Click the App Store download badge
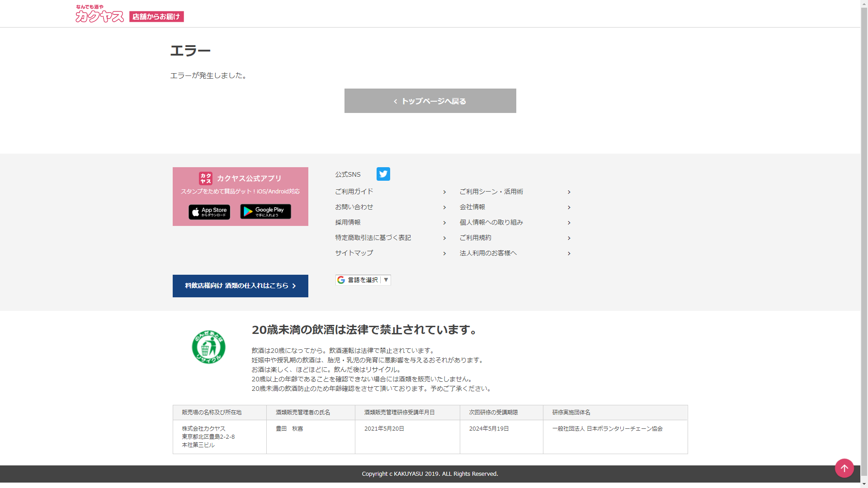The width and height of the screenshot is (868, 488). (x=209, y=212)
